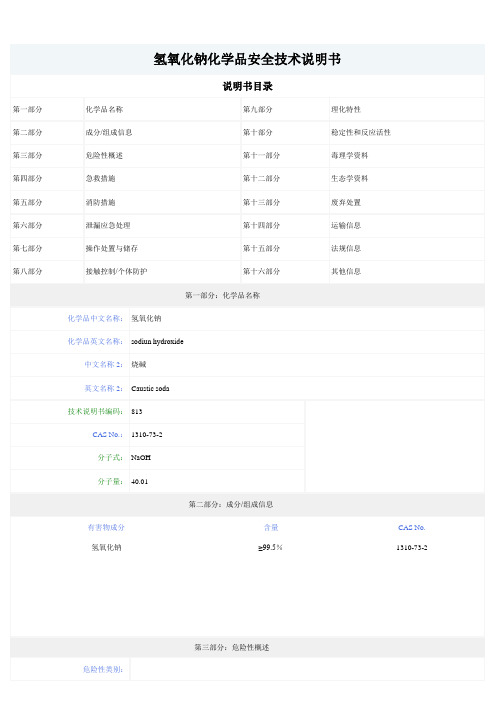
Task: Select the 中文名称 2 label
Action: click(104, 364)
